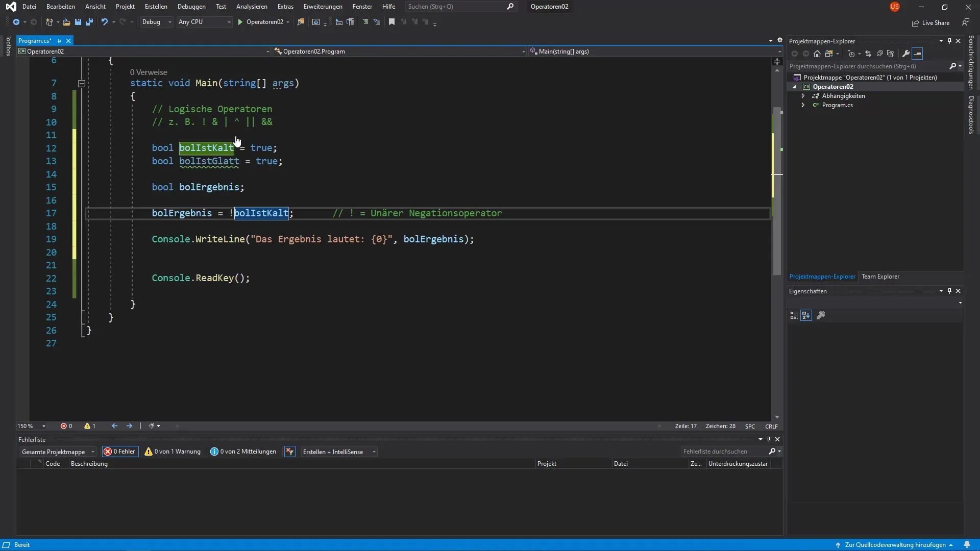Save Program.cs with the save icon
The image size is (980, 551).
(x=78, y=22)
